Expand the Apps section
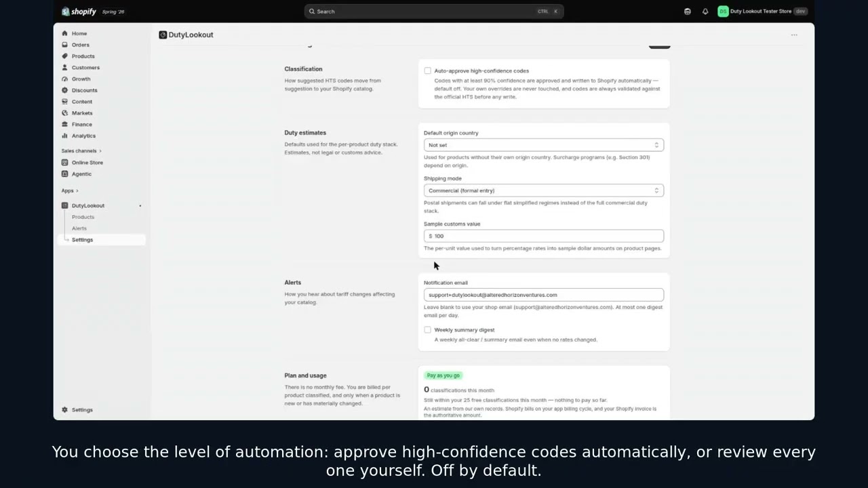868x488 pixels. click(x=70, y=191)
